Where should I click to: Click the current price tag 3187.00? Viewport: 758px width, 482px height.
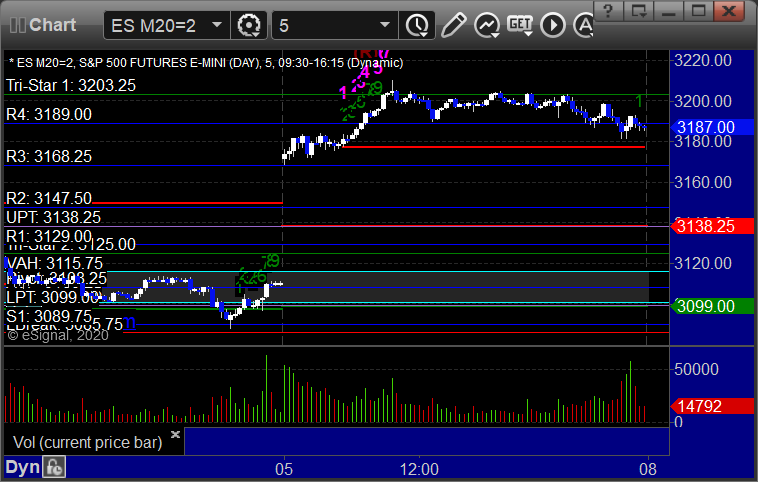coord(712,127)
